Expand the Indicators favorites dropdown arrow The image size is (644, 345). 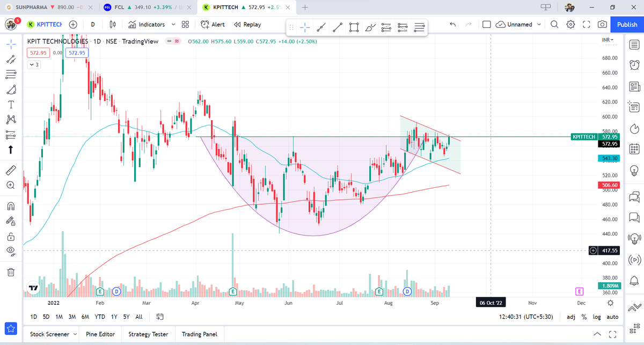[173, 24]
